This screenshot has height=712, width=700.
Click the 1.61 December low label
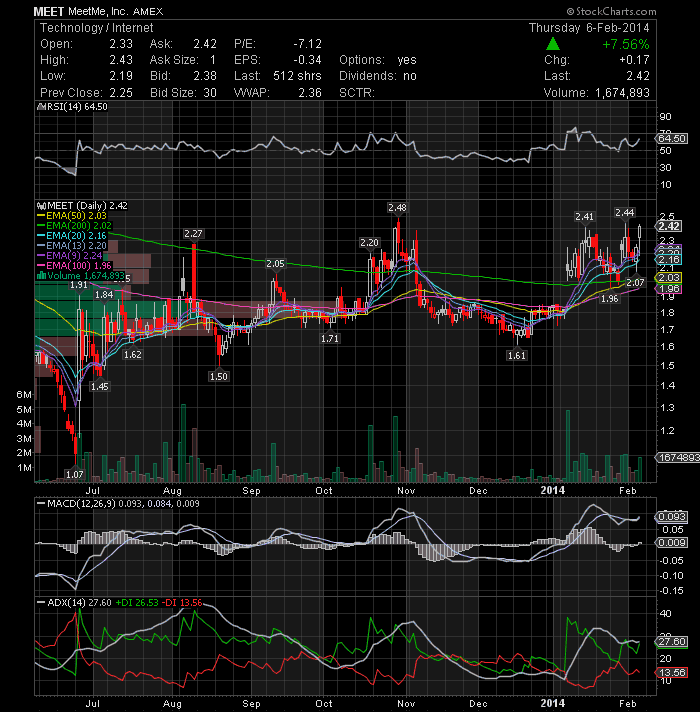pyautogui.click(x=517, y=356)
